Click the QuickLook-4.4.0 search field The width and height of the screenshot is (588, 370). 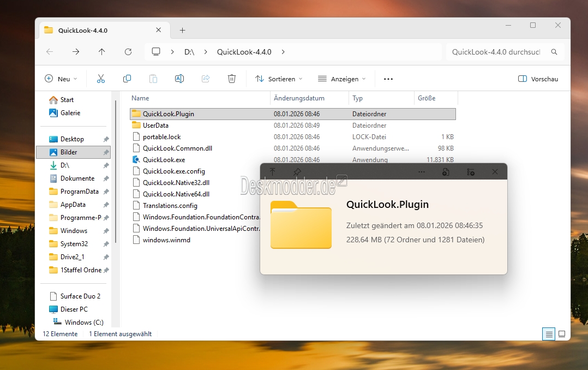point(496,52)
